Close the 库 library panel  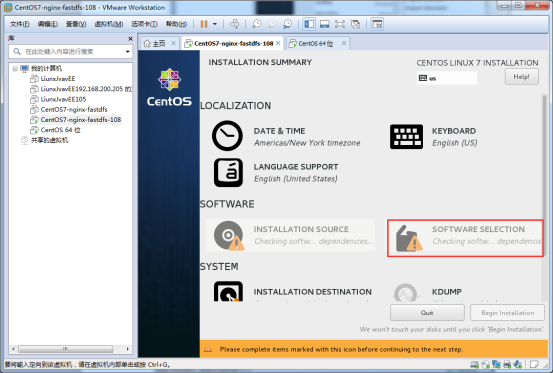(130, 38)
